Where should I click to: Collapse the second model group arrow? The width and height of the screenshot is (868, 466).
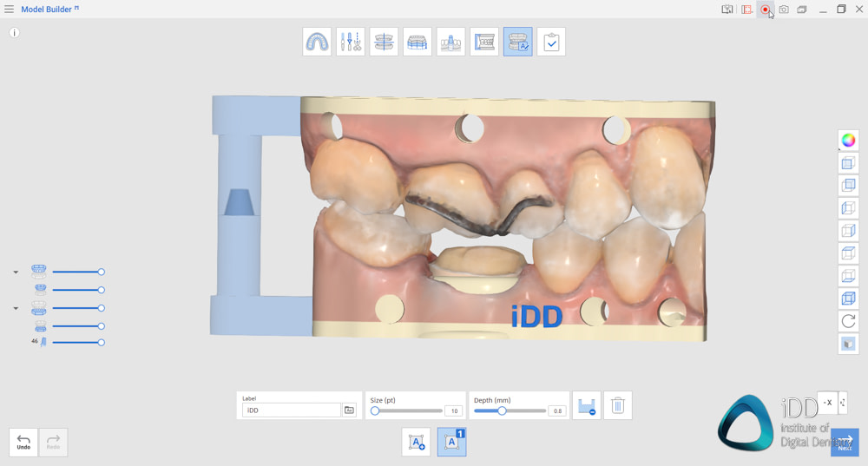16,308
